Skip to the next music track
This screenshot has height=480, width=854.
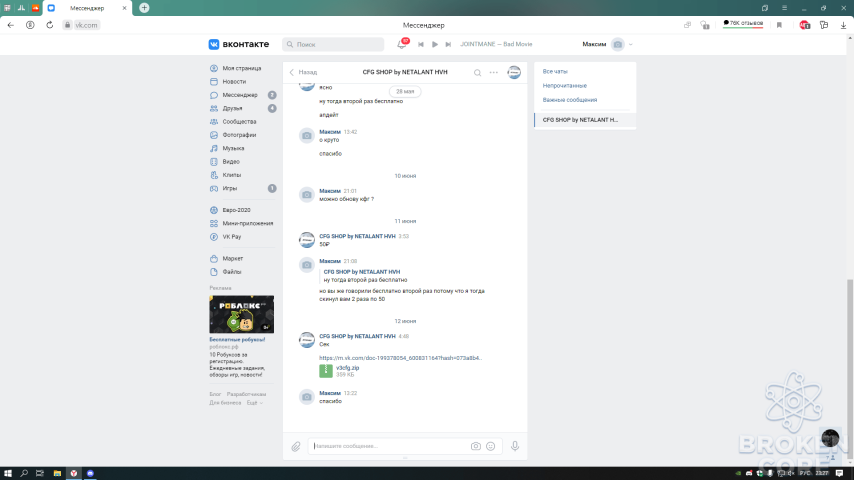click(x=448, y=45)
